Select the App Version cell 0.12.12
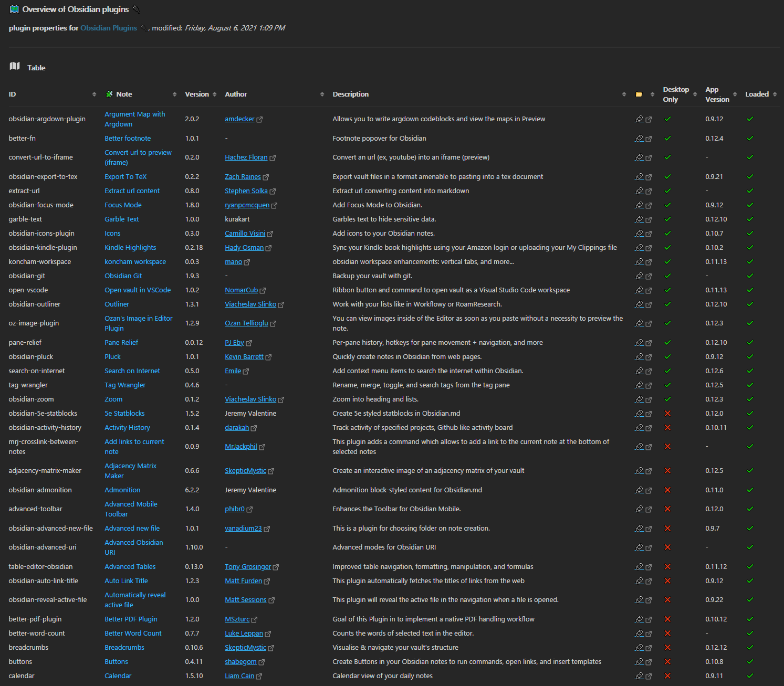Image resolution: width=784 pixels, height=686 pixels. [x=716, y=648]
